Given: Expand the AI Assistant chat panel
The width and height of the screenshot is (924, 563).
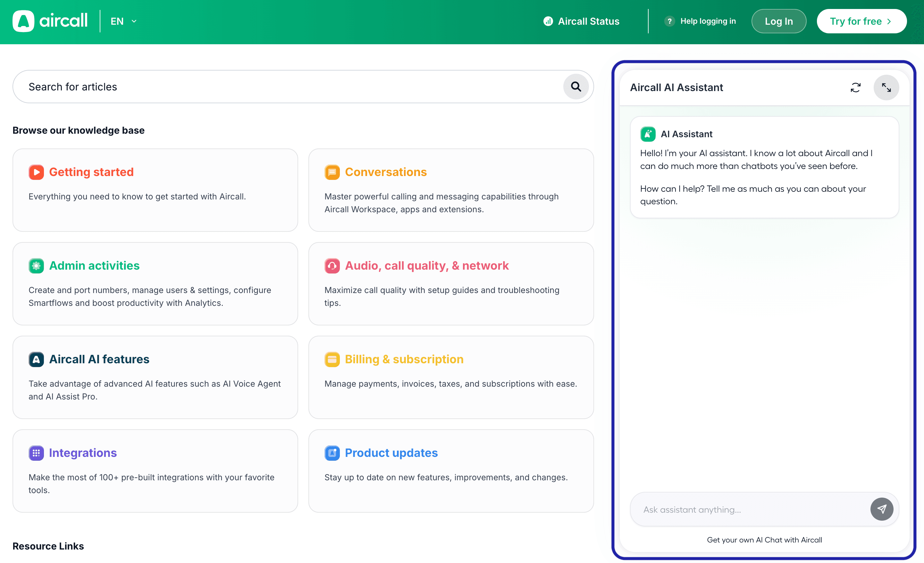Looking at the screenshot, I should click(886, 88).
